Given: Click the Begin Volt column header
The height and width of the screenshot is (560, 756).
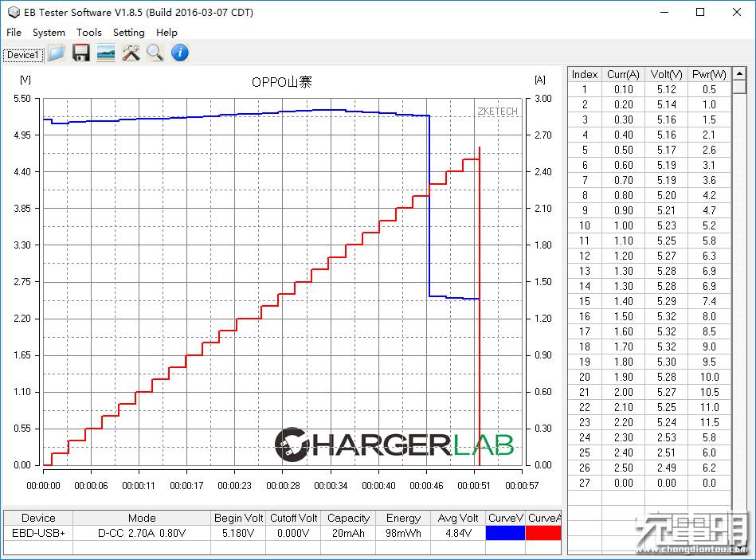Looking at the screenshot, I should click(x=238, y=518).
